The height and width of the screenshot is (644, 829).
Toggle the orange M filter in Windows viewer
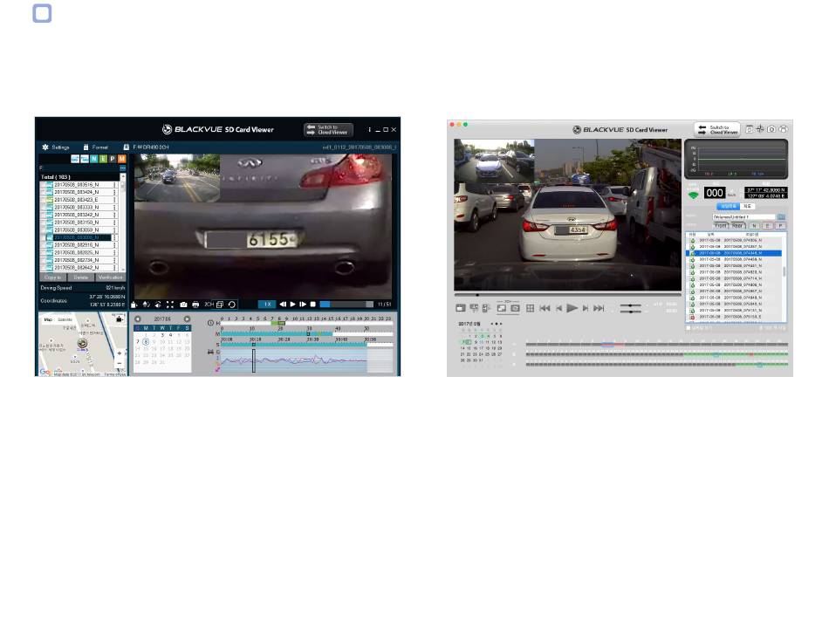[x=121, y=159]
